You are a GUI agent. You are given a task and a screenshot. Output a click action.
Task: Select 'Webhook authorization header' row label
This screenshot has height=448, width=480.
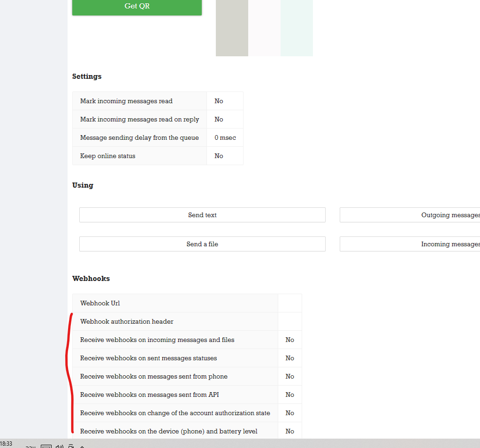127,322
